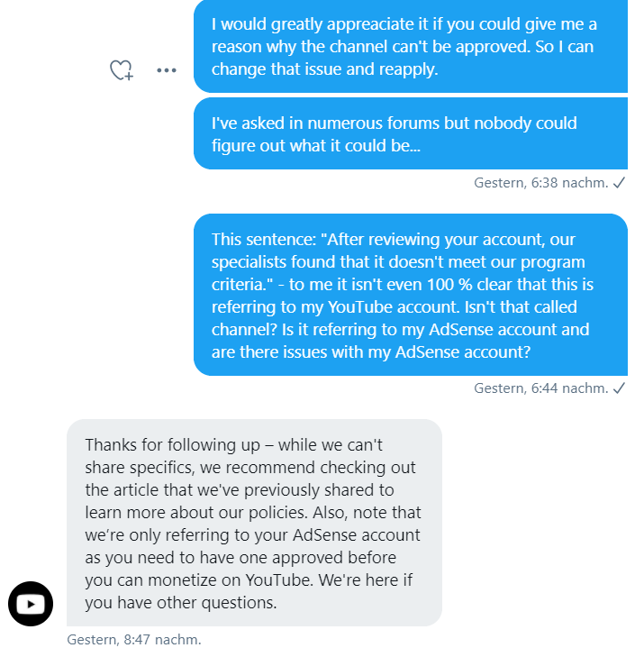Click the "Gestern, 6:44 nachm." timestamp
The image size is (644, 657).
[x=541, y=388]
